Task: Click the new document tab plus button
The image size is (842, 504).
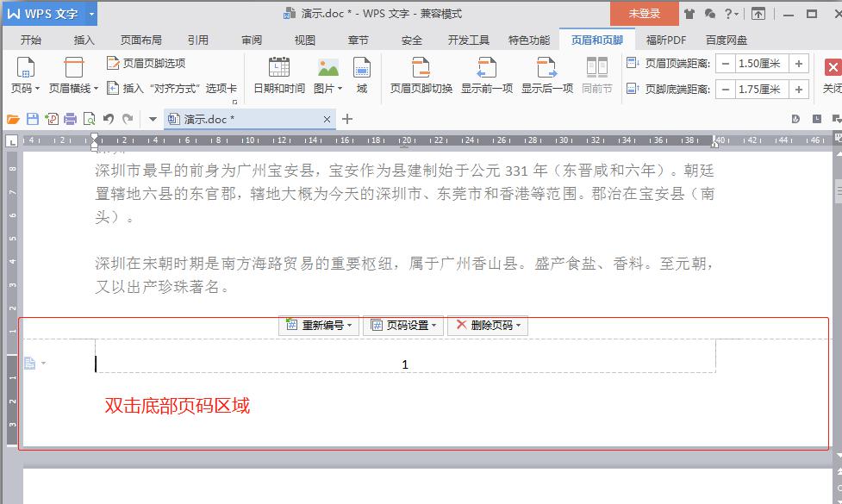Action: tap(347, 119)
